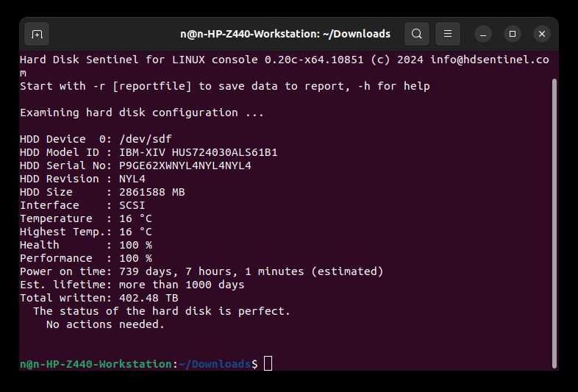Click the blue ~/Downloads prompt path
The height and width of the screenshot is (392, 578).
(x=215, y=364)
